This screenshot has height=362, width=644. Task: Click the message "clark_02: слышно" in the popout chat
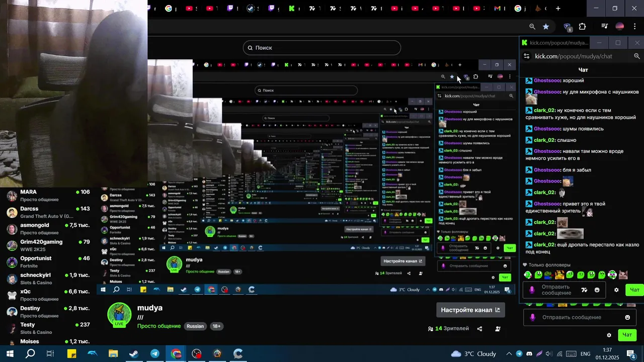(551, 140)
